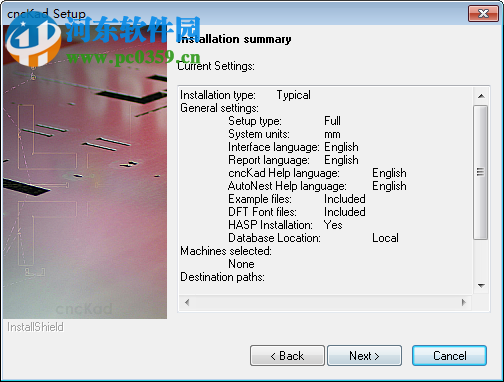Cancel the cncKad setup
The image size is (504, 382).
449,356
